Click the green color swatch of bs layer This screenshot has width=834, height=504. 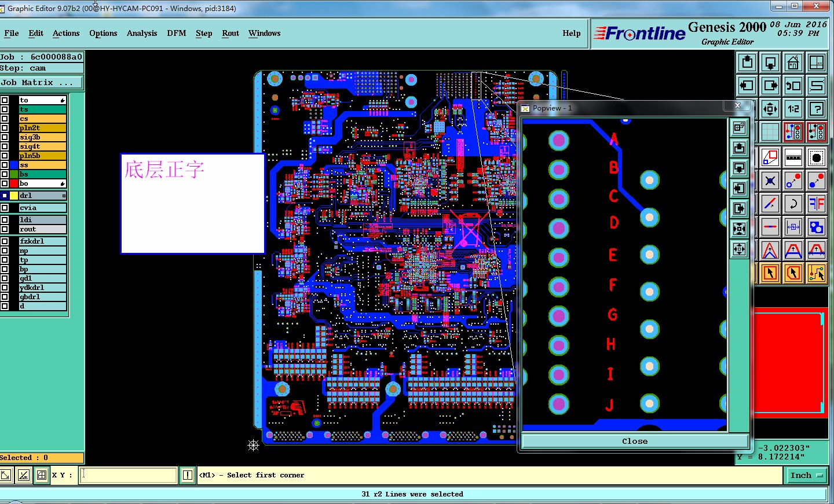pyautogui.click(x=14, y=174)
